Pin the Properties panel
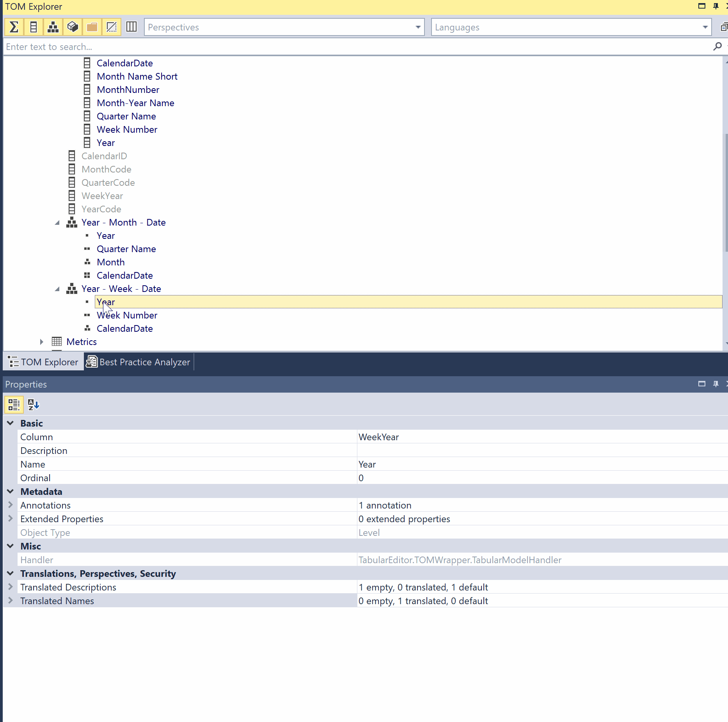This screenshot has height=722, width=728. pos(716,384)
